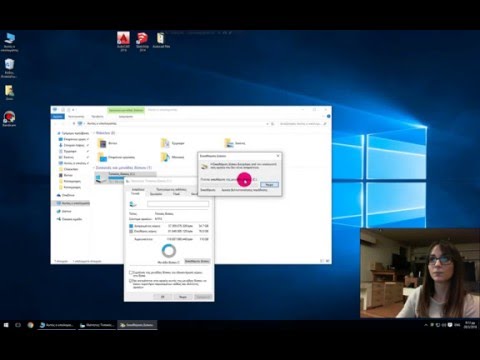Open the taskbar clock and date
This screenshot has height=360, width=480.
(x=470, y=325)
